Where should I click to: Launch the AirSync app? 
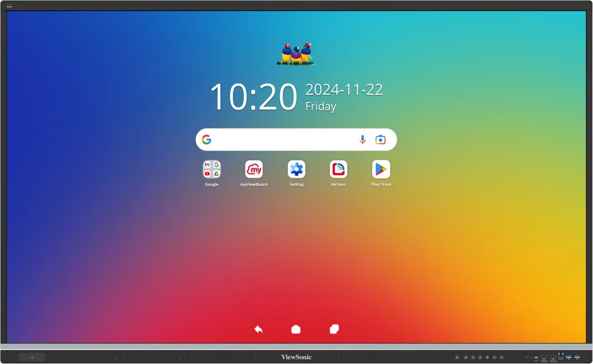point(338,168)
